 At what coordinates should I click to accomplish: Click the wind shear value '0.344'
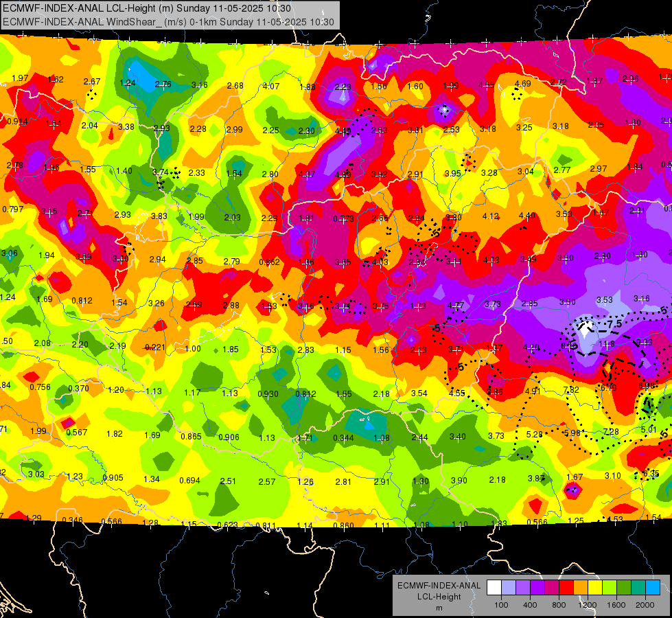344,438
